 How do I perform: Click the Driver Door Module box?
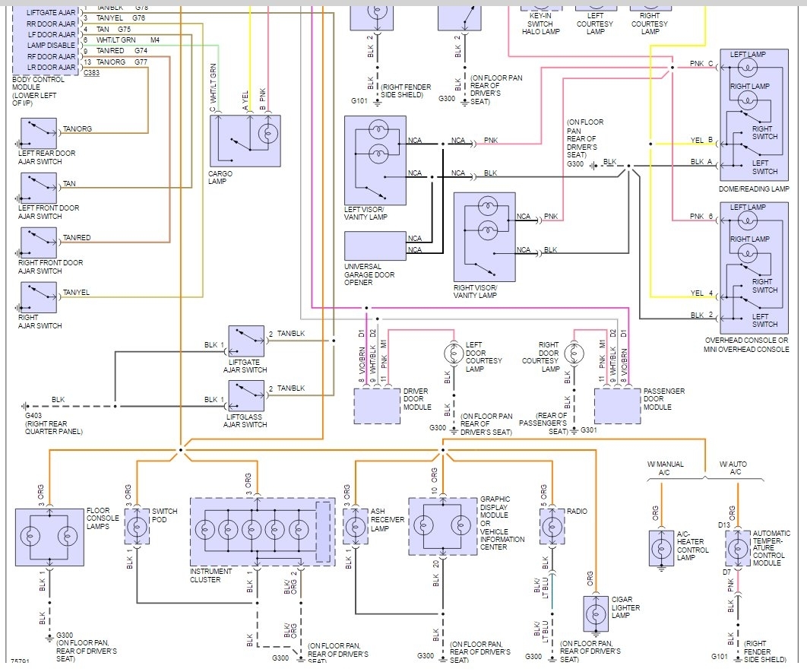coord(377,406)
